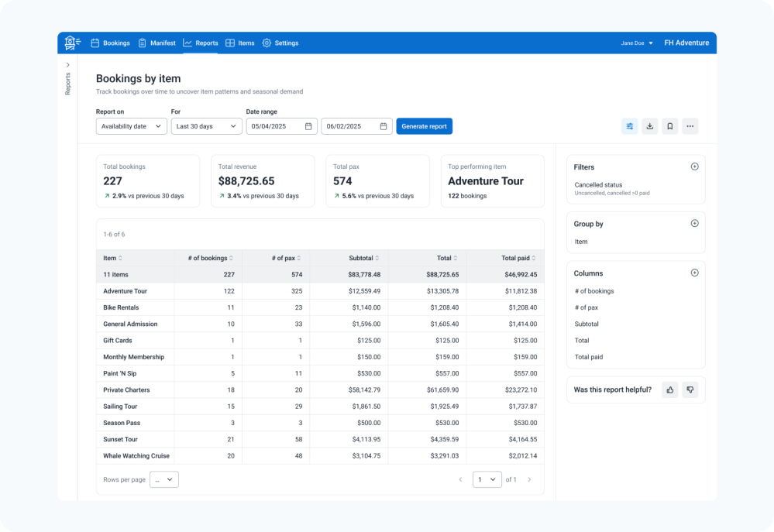The height and width of the screenshot is (532, 774).
Task: Add a filter with the Filters plus icon
Action: pyautogui.click(x=694, y=166)
